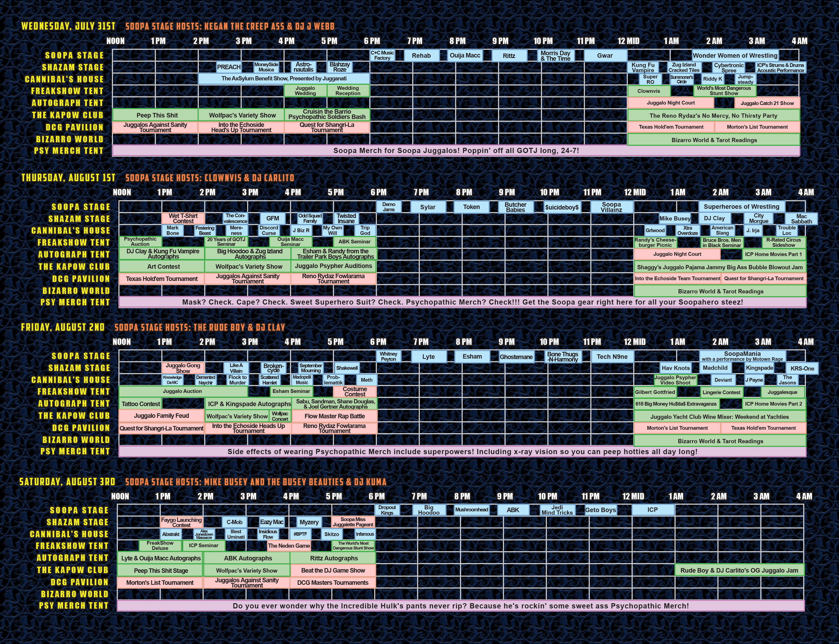Click the $uicideboy$ slot
The height and width of the screenshot is (644, 839).
(x=562, y=207)
